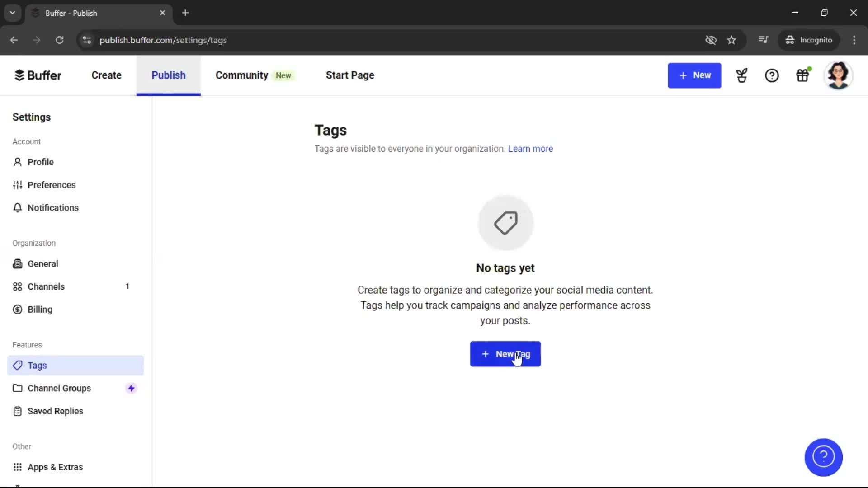Open the gift icon with notification dot
This screenshot has width=868, height=488.
803,75
